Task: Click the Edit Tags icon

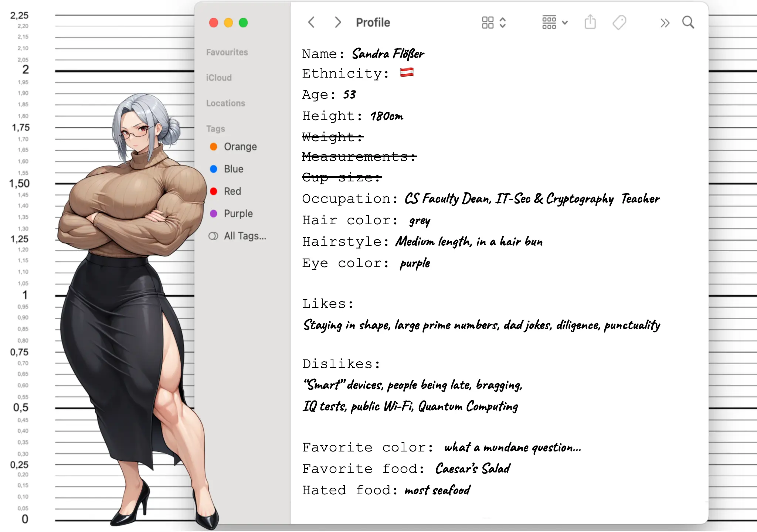Action: (x=619, y=23)
